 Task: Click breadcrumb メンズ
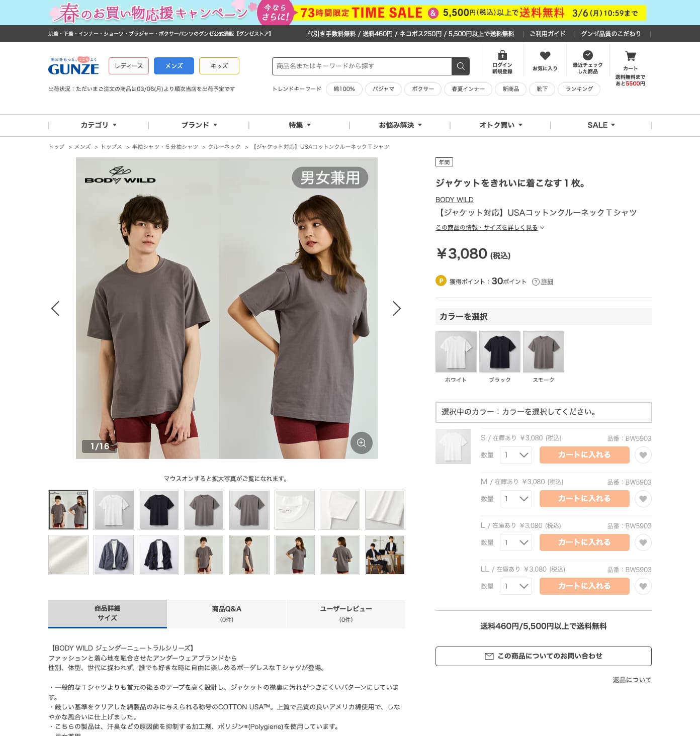(x=82, y=147)
